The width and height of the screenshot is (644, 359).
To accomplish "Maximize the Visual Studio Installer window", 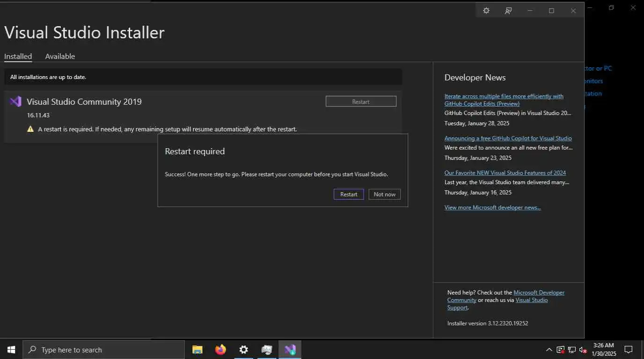I will 551,10.
